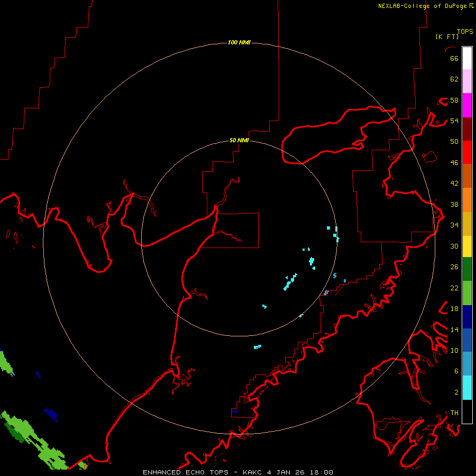This screenshot has height=476, width=476.
Task: Click the 46 legend value
Action: click(x=454, y=163)
